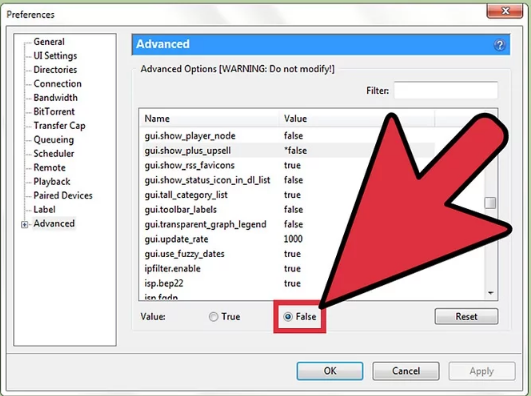Select ipfilter.enable row
Screen dimensions: 531x396
point(286,269)
